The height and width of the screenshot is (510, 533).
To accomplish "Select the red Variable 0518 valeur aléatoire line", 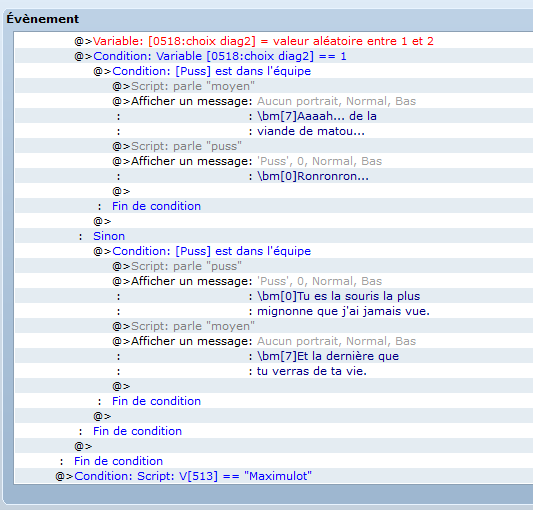I will (274, 41).
